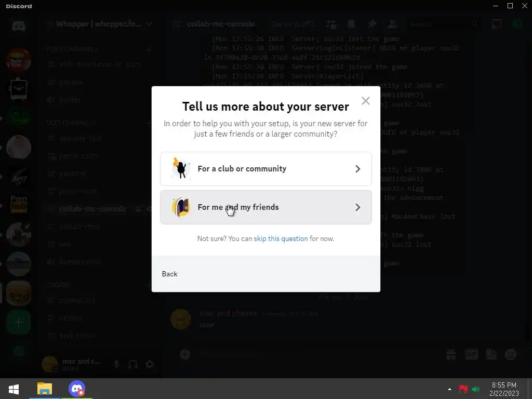Collapse the VOICE CHANNELS category

[72, 49]
